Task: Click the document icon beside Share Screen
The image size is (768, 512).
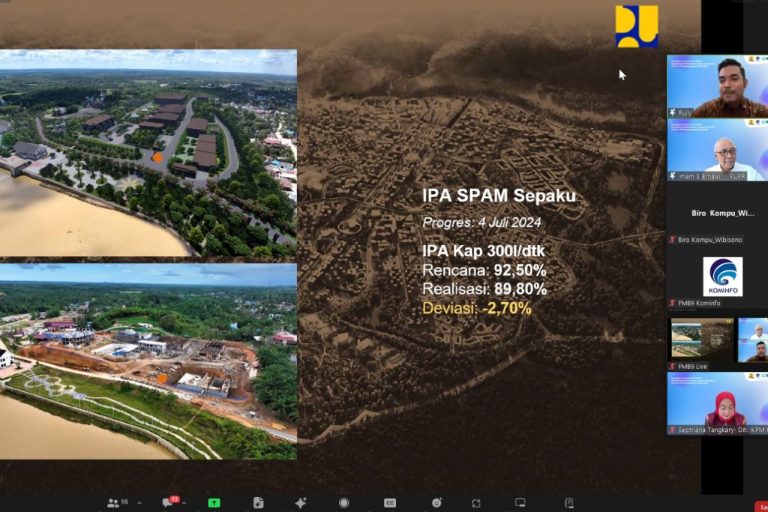Action: (258, 502)
